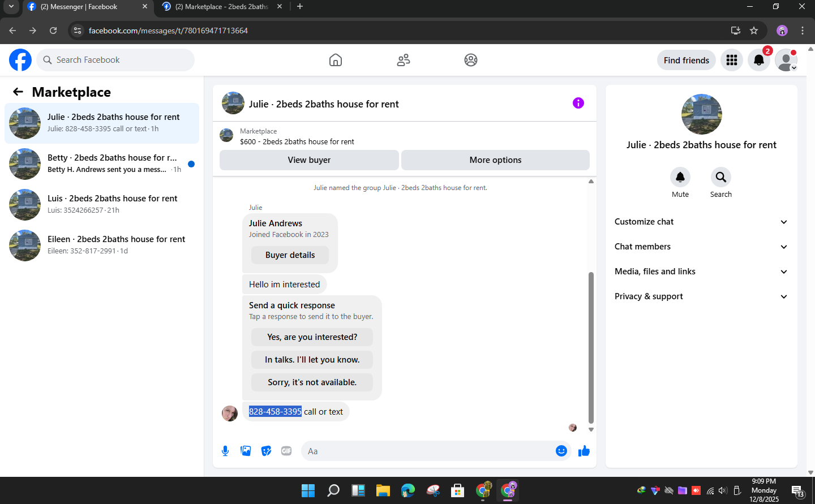815x504 pixels.
Task: Click the chat scroll-down arrow
Action: 591,430
